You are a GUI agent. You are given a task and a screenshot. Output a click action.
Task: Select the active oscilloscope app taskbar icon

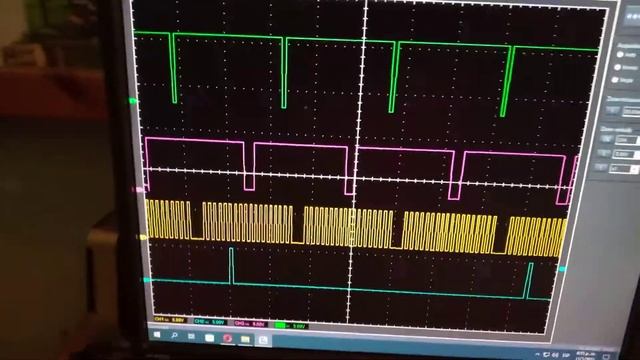pos(263,340)
